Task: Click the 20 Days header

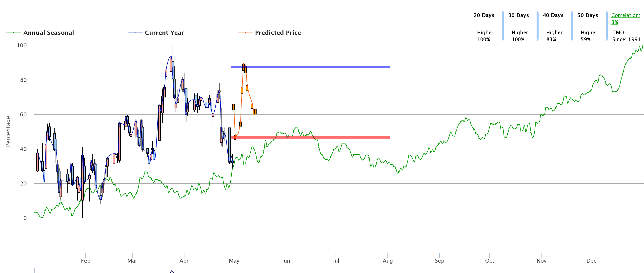Action: (484, 15)
